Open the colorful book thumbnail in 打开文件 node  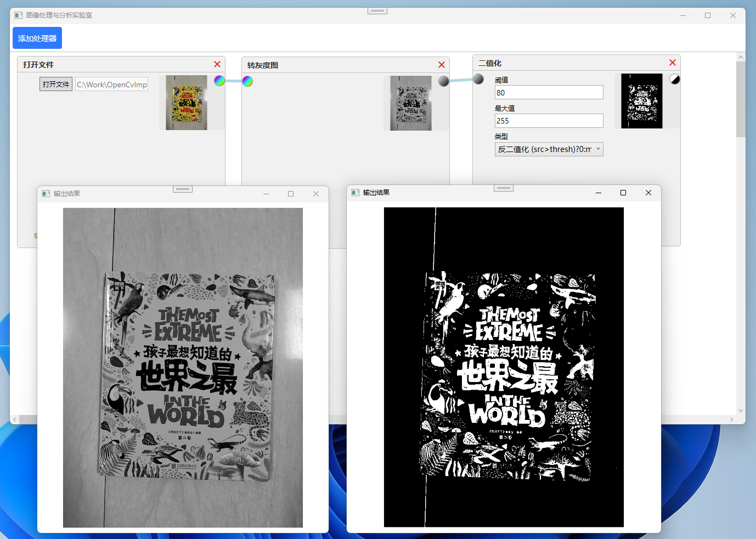tap(187, 103)
